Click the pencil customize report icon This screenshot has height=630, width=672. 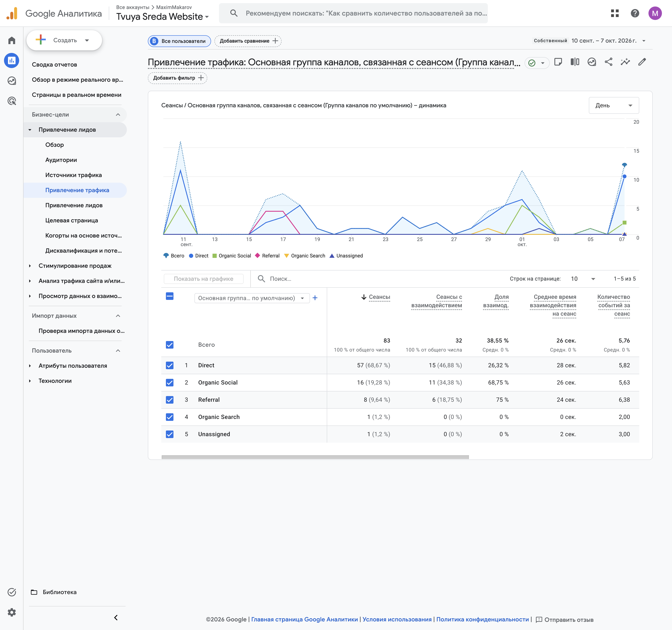pyautogui.click(x=642, y=62)
